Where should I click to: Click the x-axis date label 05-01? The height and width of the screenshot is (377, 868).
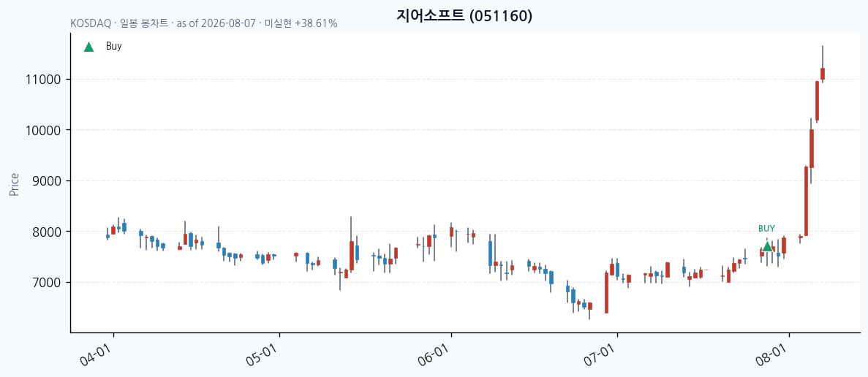(x=261, y=355)
